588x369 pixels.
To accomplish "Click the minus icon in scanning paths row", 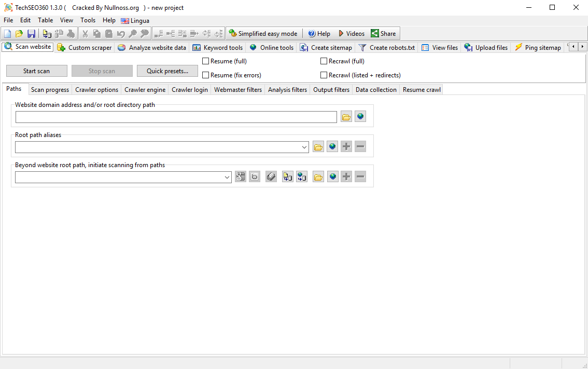I will coord(360,176).
